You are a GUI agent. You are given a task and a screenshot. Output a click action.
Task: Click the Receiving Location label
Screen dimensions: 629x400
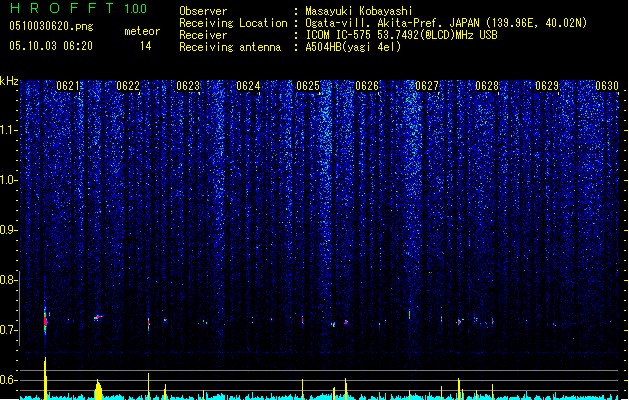coord(233,23)
